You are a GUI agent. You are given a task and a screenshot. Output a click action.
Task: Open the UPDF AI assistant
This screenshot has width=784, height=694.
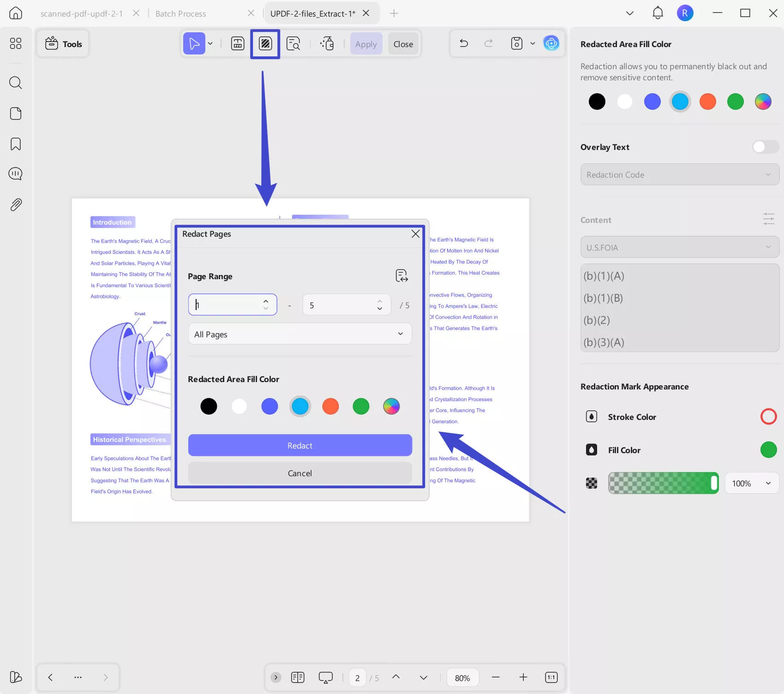551,43
